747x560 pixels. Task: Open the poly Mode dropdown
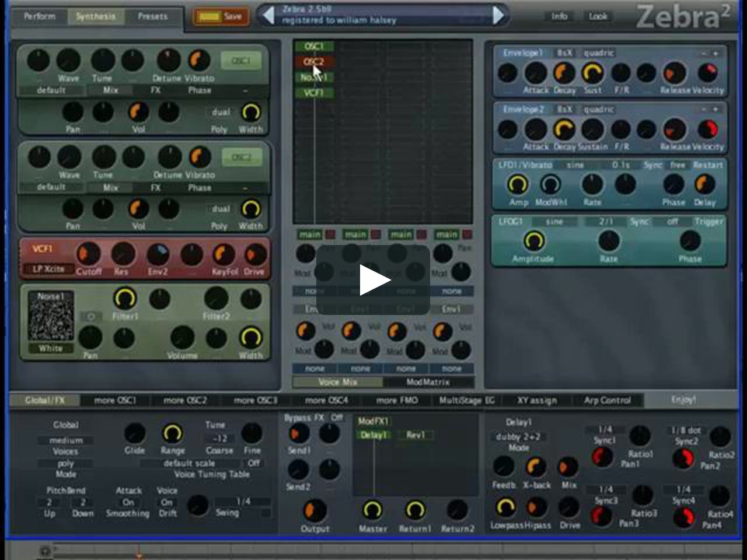click(65, 464)
